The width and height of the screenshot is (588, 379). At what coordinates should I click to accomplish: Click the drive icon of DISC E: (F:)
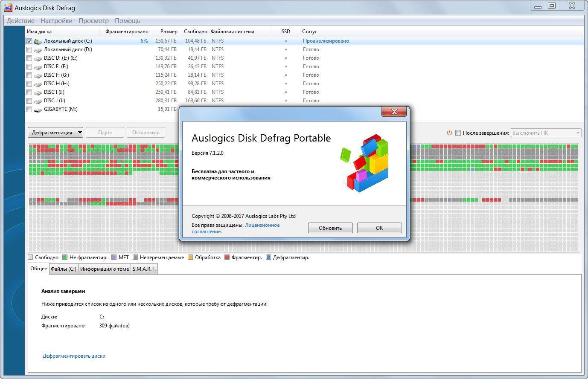(x=38, y=67)
